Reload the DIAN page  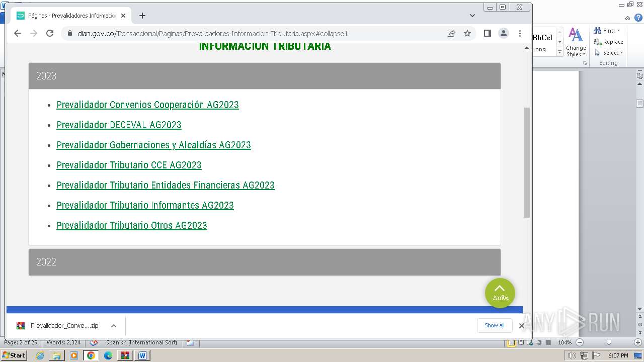coord(50,33)
